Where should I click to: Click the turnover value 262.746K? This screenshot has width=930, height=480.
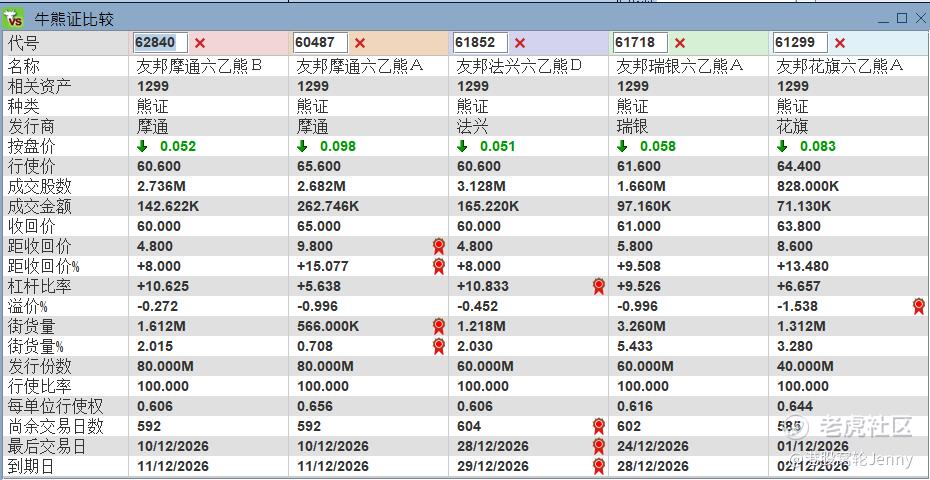tap(327, 207)
